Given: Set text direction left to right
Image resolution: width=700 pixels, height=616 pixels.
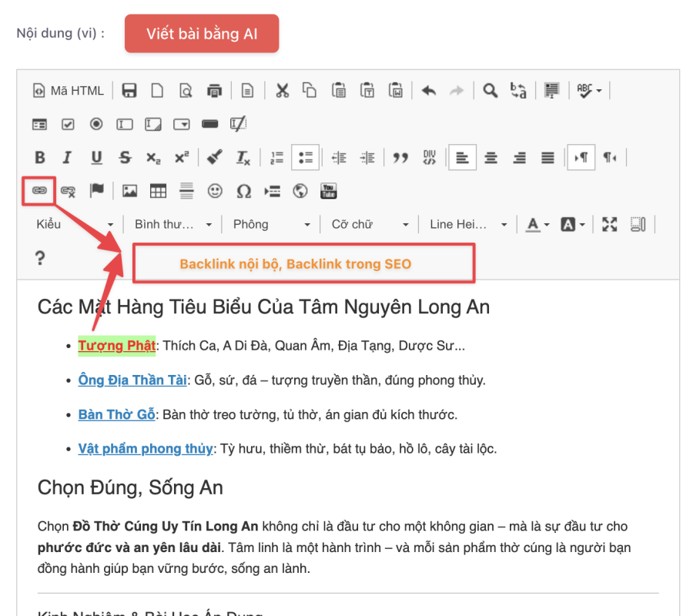Looking at the screenshot, I should 581,158.
